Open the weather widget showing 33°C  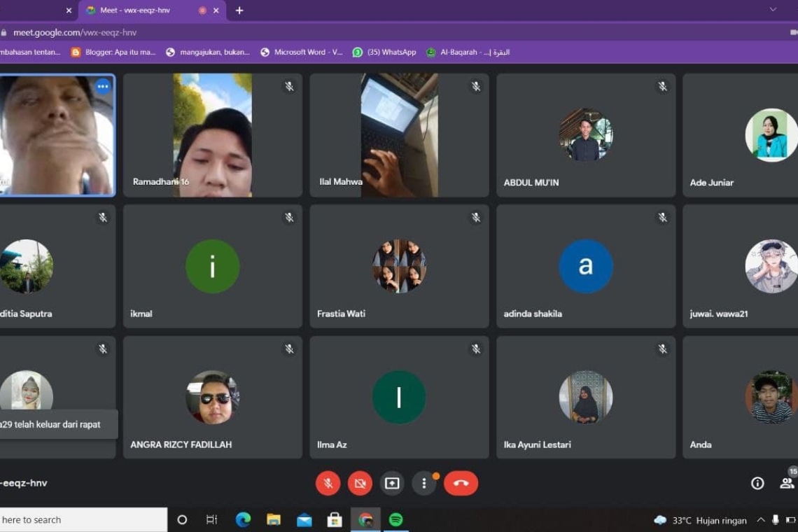pos(700,520)
